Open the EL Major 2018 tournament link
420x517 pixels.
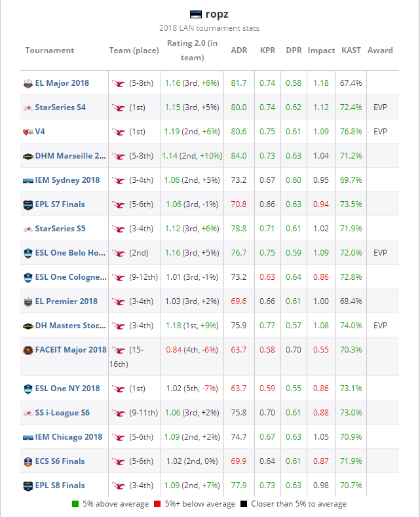(x=62, y=83)
